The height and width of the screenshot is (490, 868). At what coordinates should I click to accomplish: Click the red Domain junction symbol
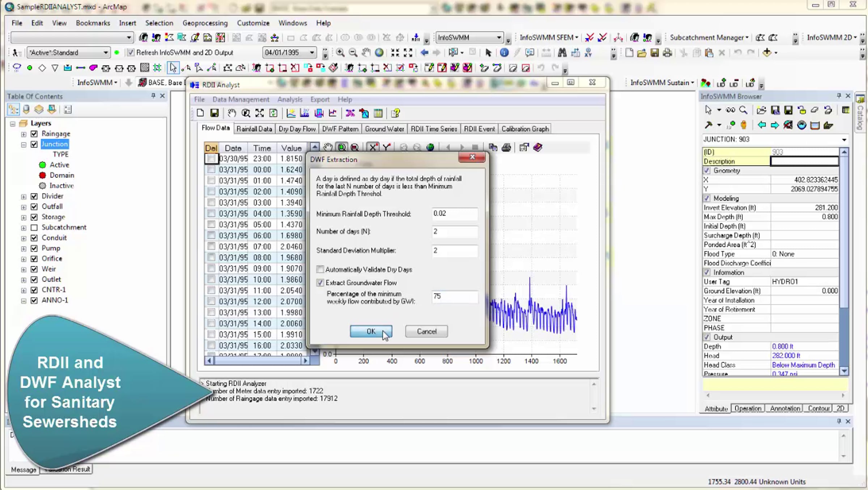click(43, 176)
